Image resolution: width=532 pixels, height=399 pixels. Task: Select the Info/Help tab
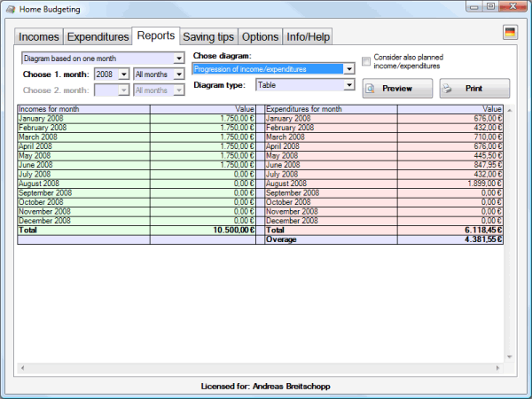309,37
